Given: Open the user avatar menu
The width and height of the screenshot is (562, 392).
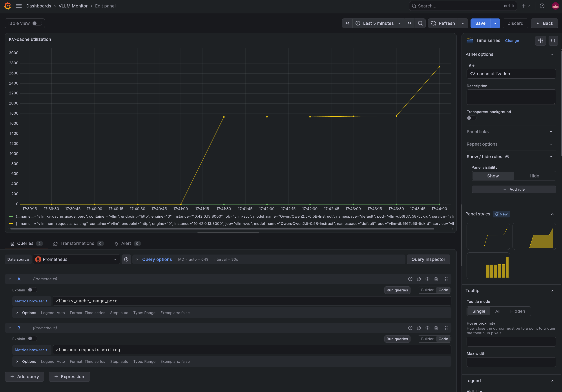Looking at the screenshot, I should 555,6.
